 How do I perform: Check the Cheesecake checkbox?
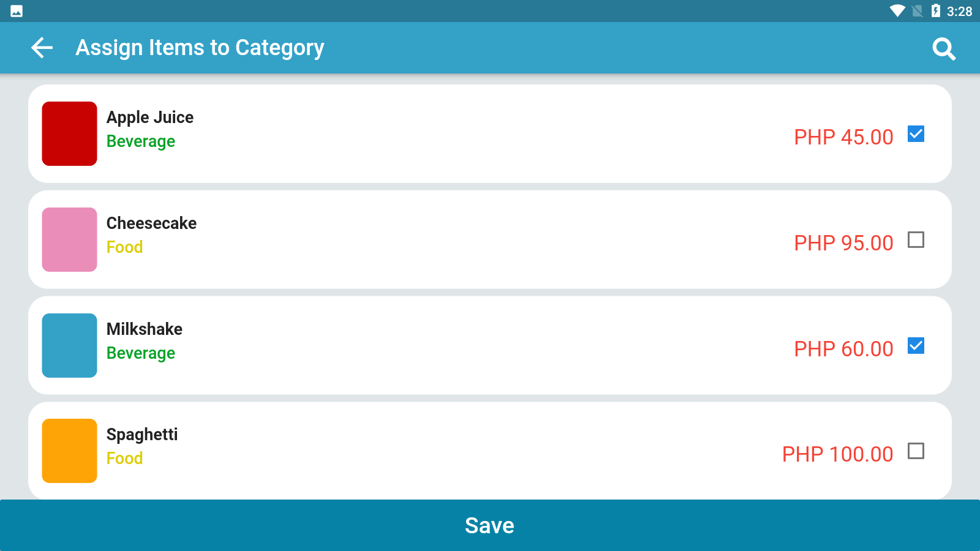pos(916,239)
